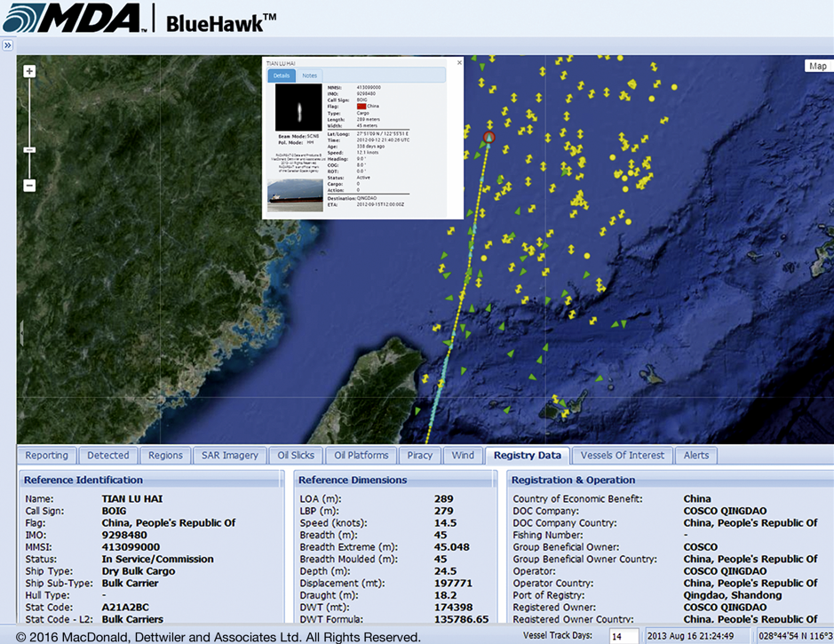Click the Call Sign value 'BOIG' in registry
The height and width of the screenshot is (644, 834).
(x=114, y=511)
